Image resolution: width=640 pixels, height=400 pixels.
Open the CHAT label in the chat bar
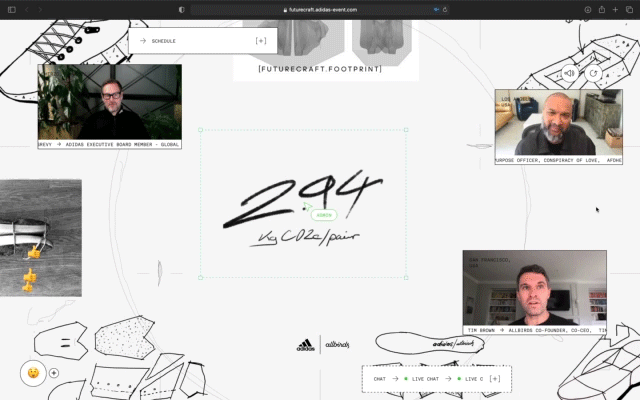click(380, 379)
